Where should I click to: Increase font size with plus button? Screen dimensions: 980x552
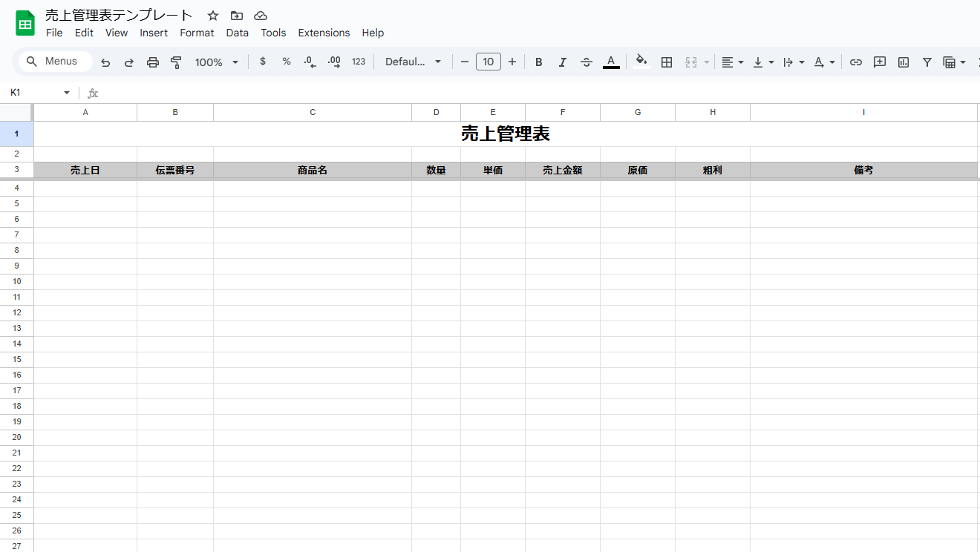512,62
